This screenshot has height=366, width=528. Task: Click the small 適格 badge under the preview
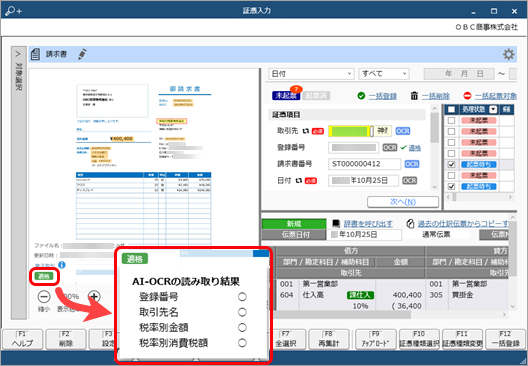tap(44, 276)
